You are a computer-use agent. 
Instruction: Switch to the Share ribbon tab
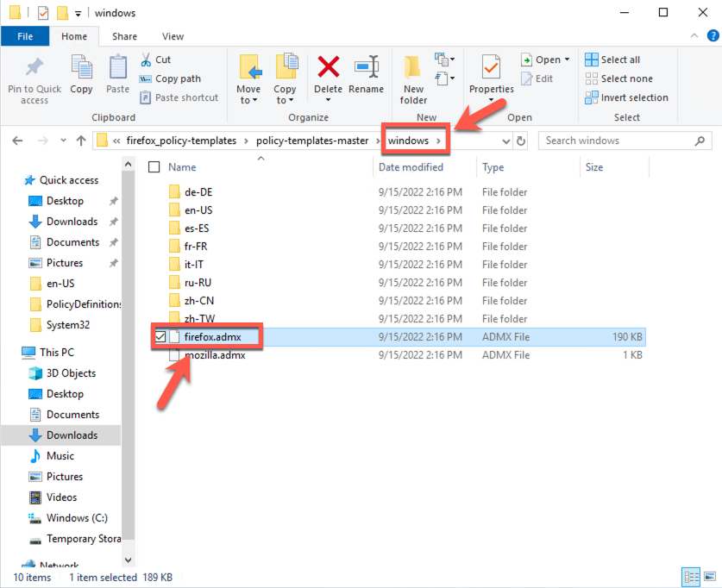coord(124,36)
